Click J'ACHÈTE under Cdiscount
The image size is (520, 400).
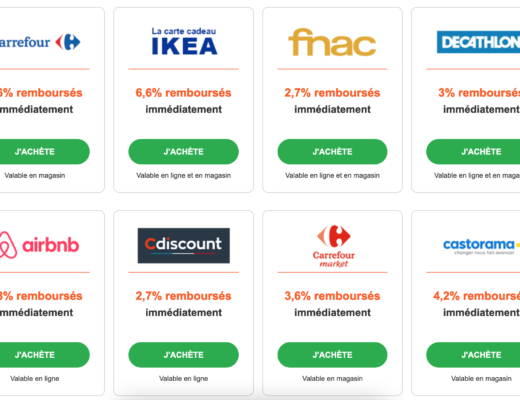(x=184, y=355)
